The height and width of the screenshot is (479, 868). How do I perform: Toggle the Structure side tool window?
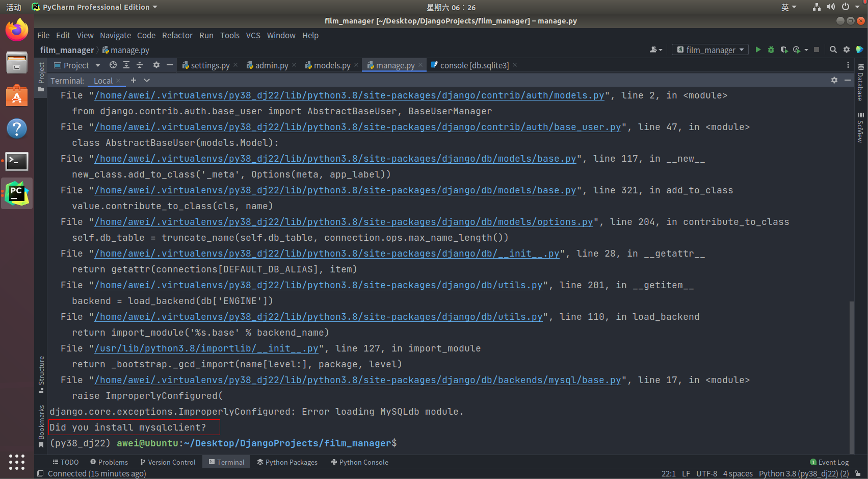[x=41, y=374]
